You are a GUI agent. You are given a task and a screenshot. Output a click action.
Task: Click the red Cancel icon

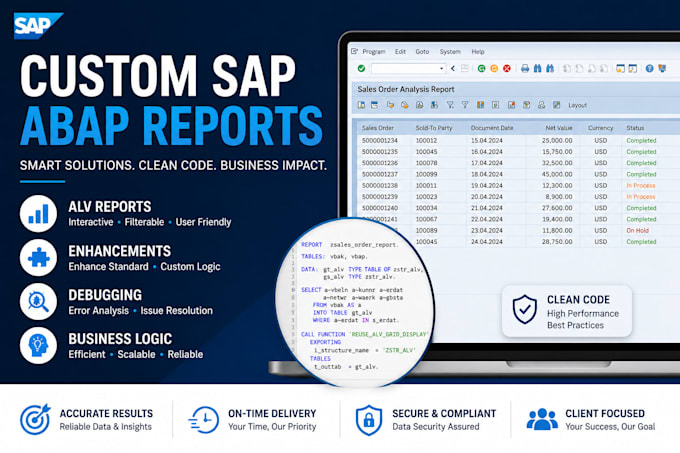point(507,68)
